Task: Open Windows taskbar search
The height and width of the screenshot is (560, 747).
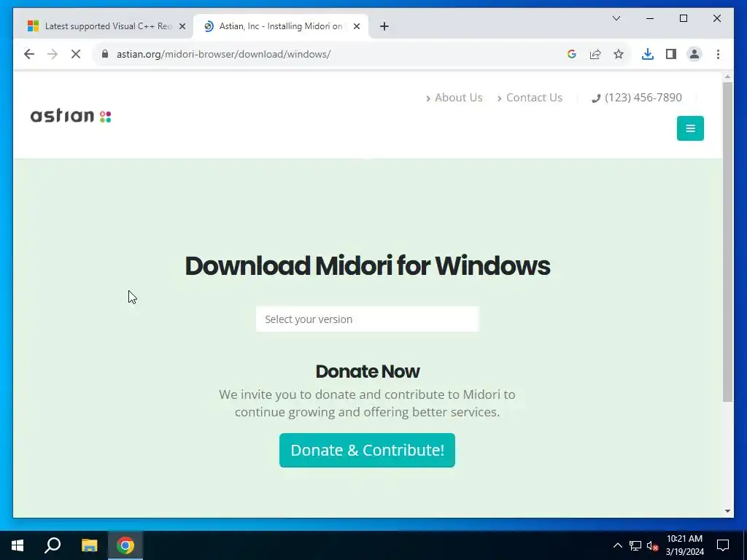Action: (x=53, y=545)
